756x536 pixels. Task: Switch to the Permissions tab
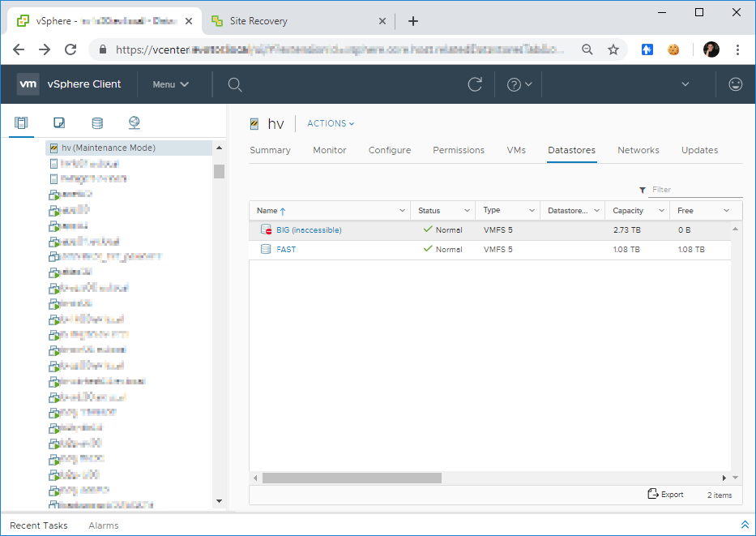click(x=459, y=150)
